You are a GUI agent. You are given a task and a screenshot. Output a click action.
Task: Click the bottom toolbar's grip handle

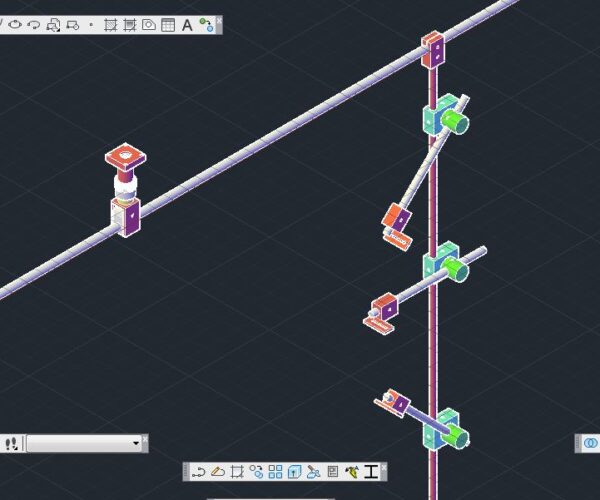(x=186, y=472)
